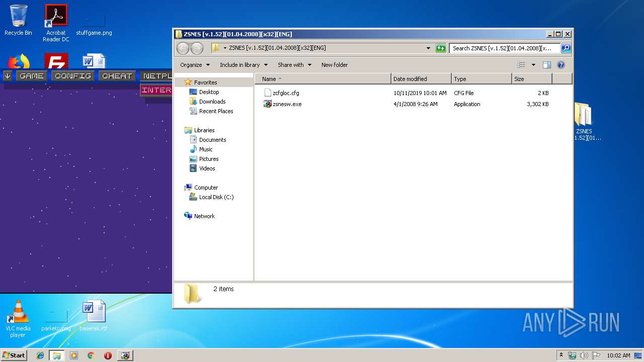
Task: Launch Opera from taskbar
Action: (108, 355)
